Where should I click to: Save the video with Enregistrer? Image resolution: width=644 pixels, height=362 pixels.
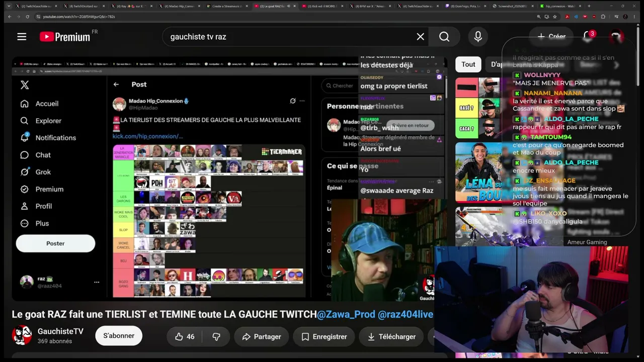coord(324,337)
